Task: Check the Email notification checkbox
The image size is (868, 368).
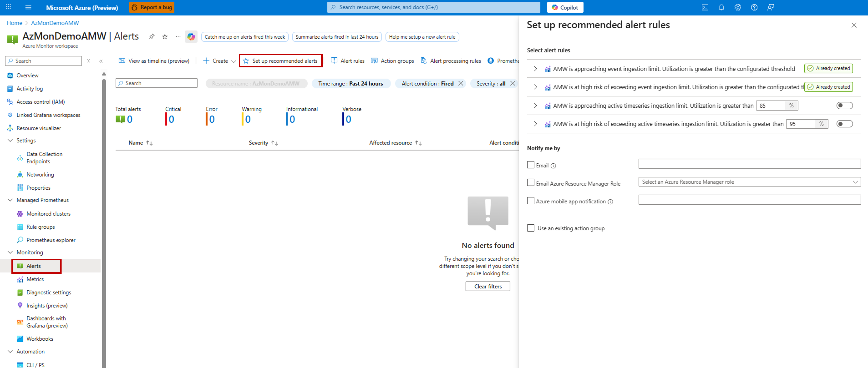Action: (x=531, y=165)
